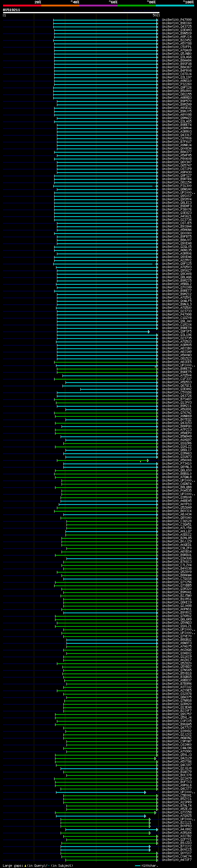Select hit label UniRef100_A5YT88
Screen dimensions: 197x868
coord(177,43)
